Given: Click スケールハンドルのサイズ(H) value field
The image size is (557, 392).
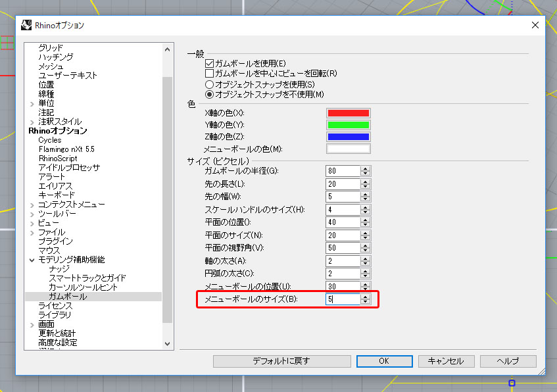Looking at the screenshot, I should click(x=343, y=210).
